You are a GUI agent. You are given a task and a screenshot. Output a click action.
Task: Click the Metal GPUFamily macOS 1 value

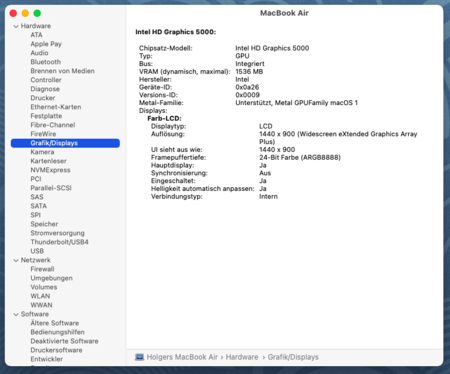[x=296, y=103]
